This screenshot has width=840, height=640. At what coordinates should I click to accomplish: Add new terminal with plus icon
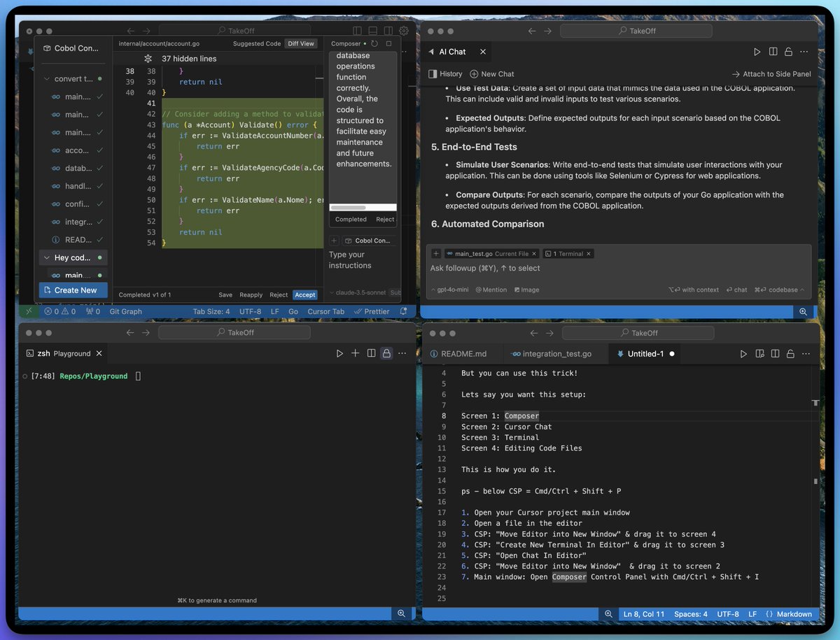coord(355,354)
